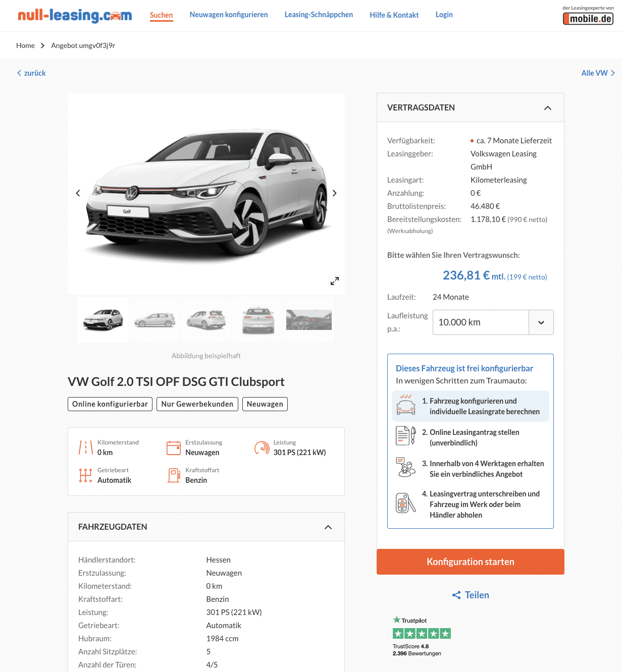Click the binding offer advisor icon
The image size is (622, 672).
point(405,467)
